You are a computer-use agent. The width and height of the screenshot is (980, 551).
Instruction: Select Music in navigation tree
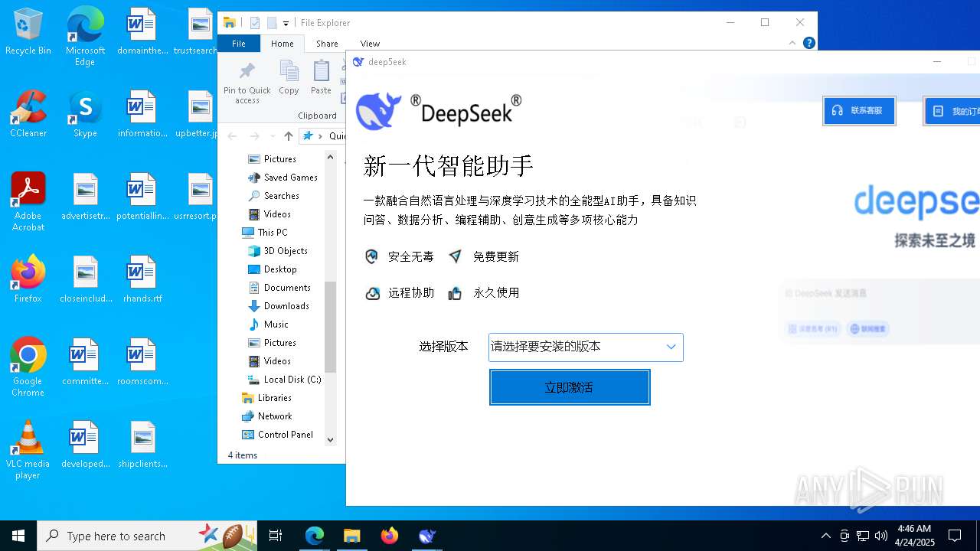269,324
